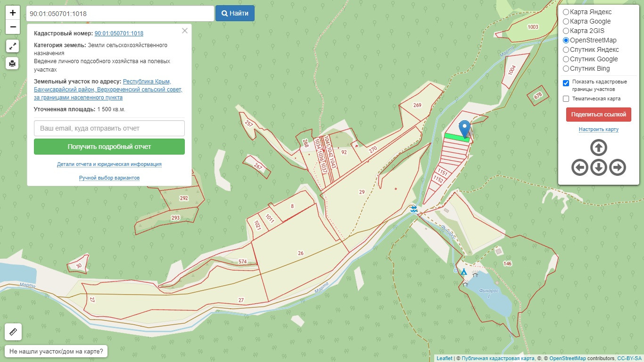The width and height of the screenshot is (644, 362).
Task: Pan the map left with arrow
Action: pyautogui.click(x=580, y=167)
